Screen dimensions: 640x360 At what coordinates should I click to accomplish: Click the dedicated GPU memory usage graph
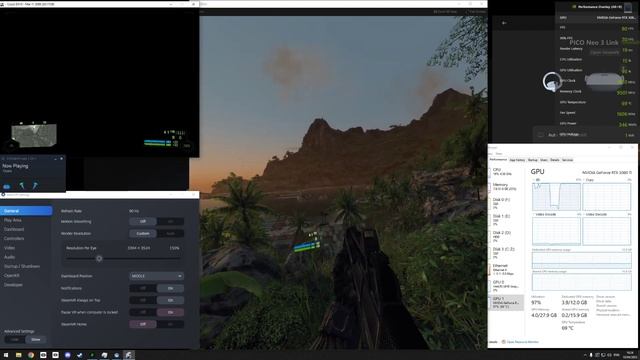point(582,261)
